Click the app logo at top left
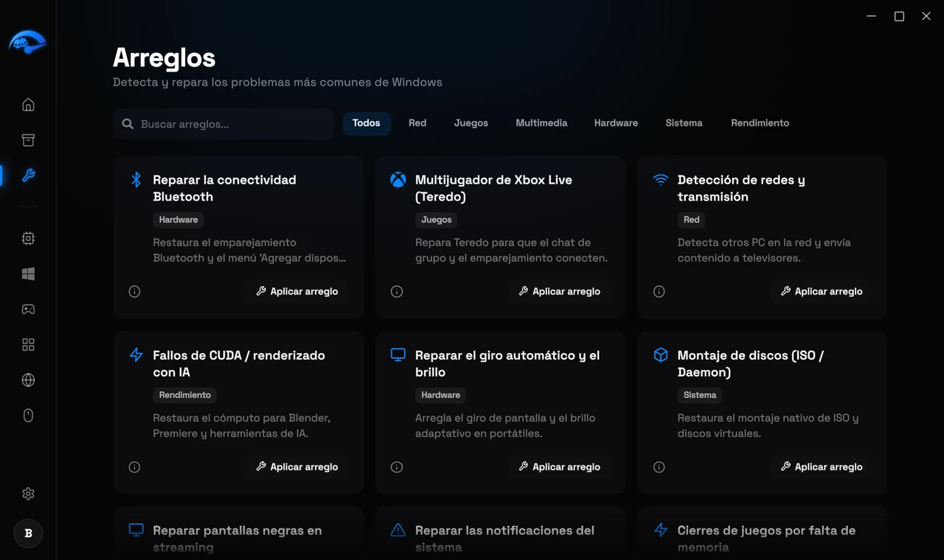The width and height of the screenshot is (944, 560). click(27, 42)
